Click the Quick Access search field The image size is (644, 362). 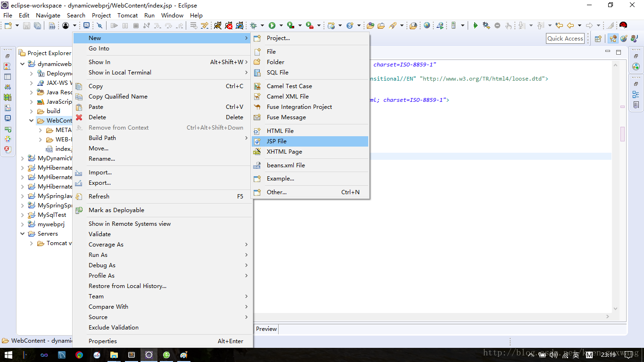(565, 39)
